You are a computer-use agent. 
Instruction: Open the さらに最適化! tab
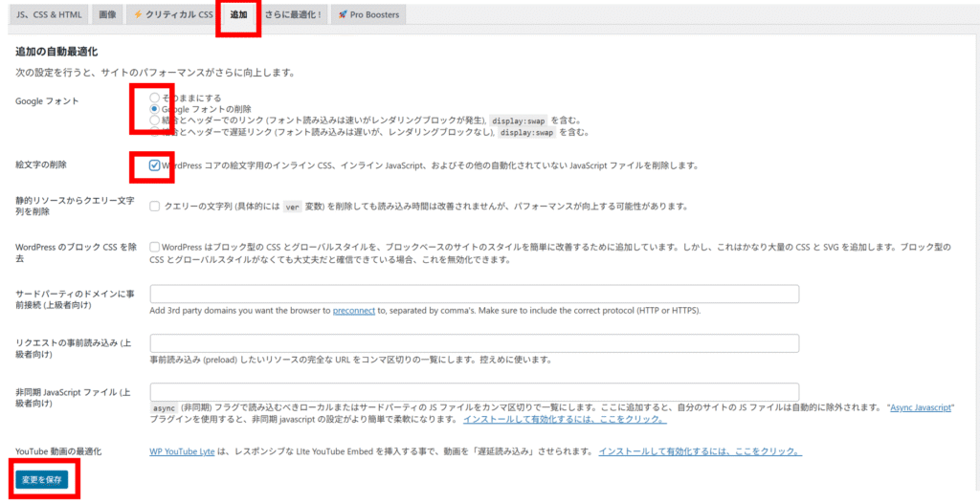click(292, 14)
